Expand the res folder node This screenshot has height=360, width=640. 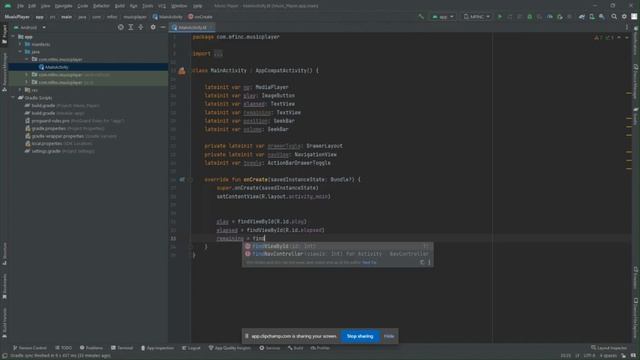click(x=20, y=90)
